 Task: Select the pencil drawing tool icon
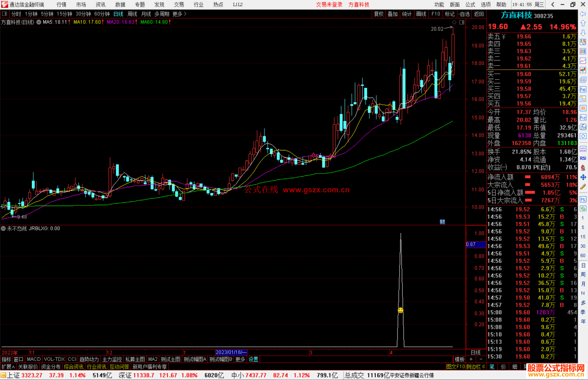point(583,187)
